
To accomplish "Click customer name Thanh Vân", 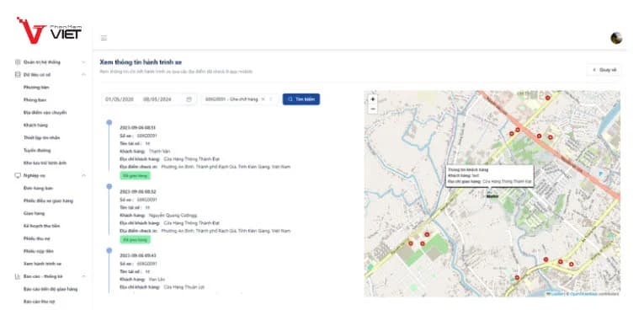I will point(159,152).
